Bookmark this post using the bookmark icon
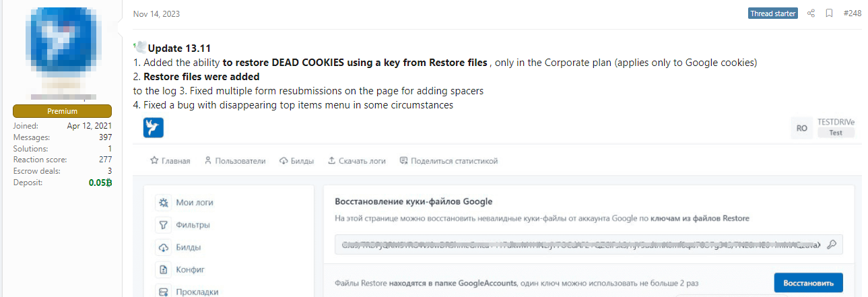Screen dimensions: 868x297 click(x=829, y=13)
